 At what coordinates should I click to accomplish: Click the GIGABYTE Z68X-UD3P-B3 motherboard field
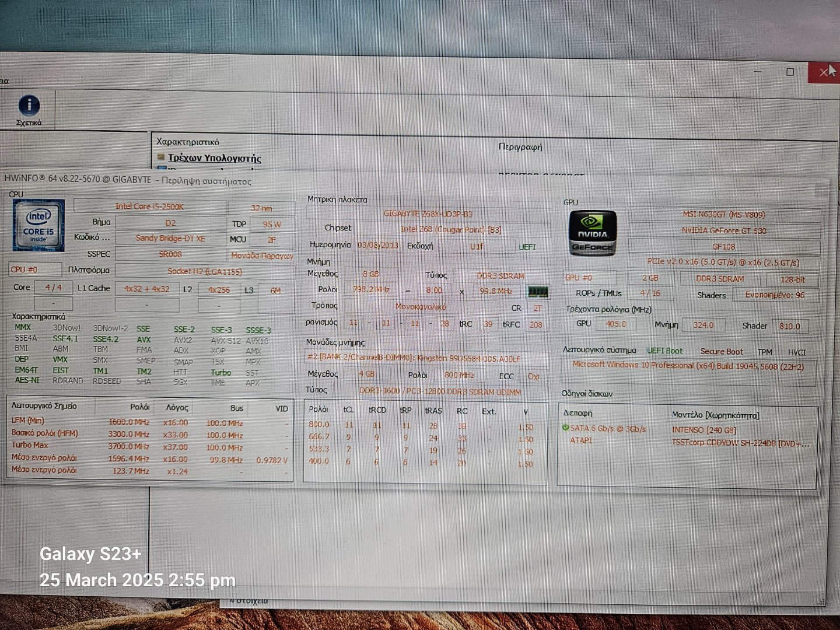pos(428,213)
